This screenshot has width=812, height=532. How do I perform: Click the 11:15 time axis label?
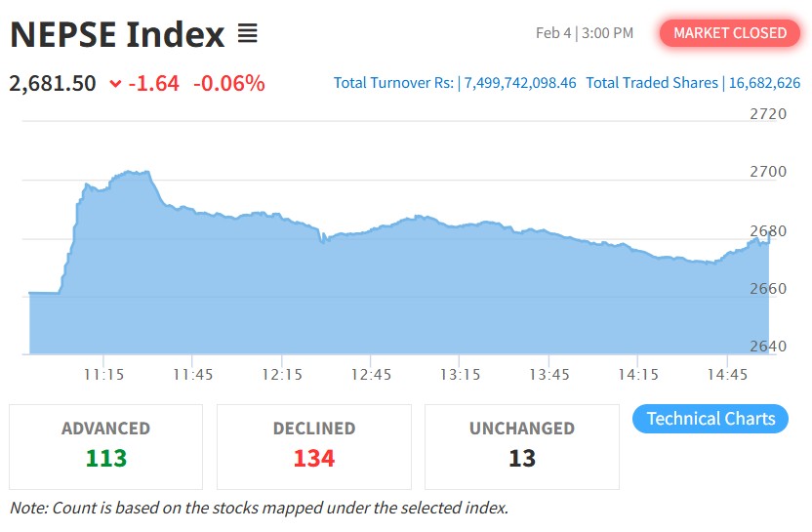coord(102,374)
